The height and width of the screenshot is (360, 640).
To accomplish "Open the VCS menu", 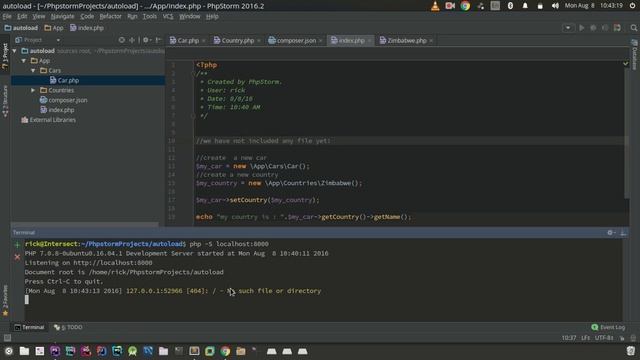I will [x=168, y=16].
